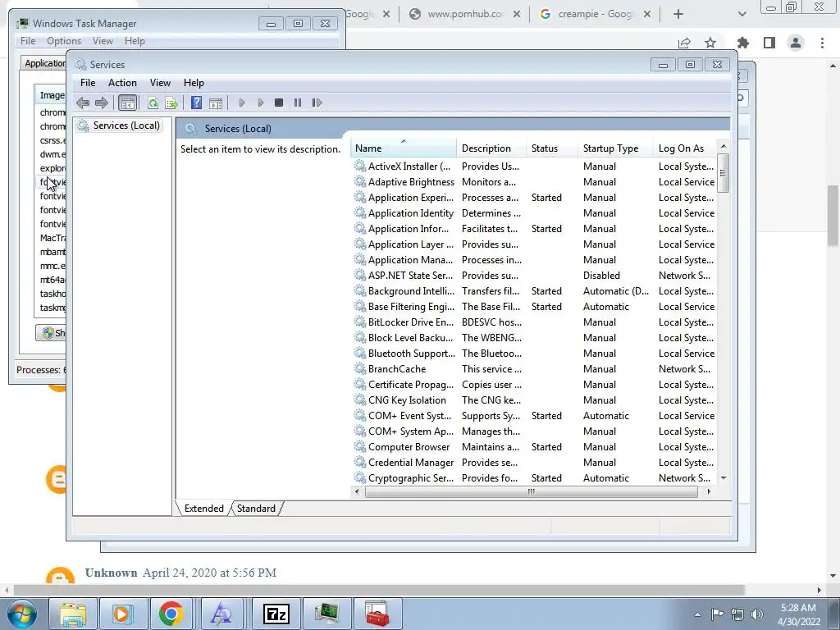Open File menu in Task Manager
Image resolution: width=840 pixels, height=630 pixels.
coord(28,41)
